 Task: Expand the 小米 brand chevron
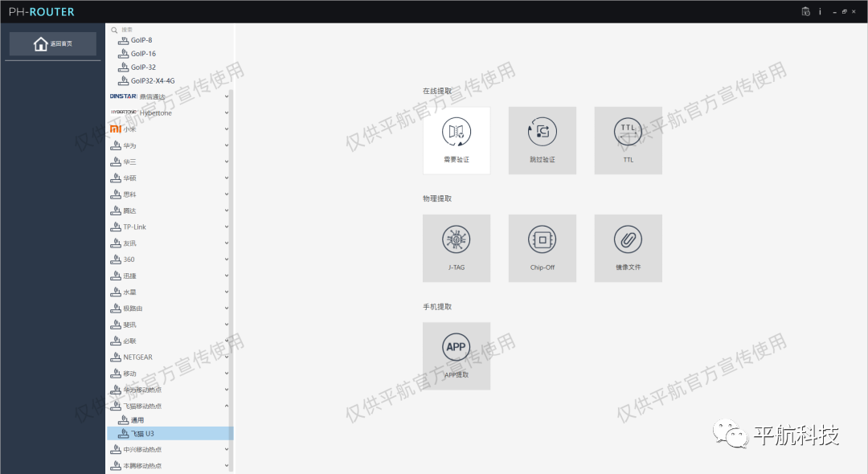(x=227, y=129)
